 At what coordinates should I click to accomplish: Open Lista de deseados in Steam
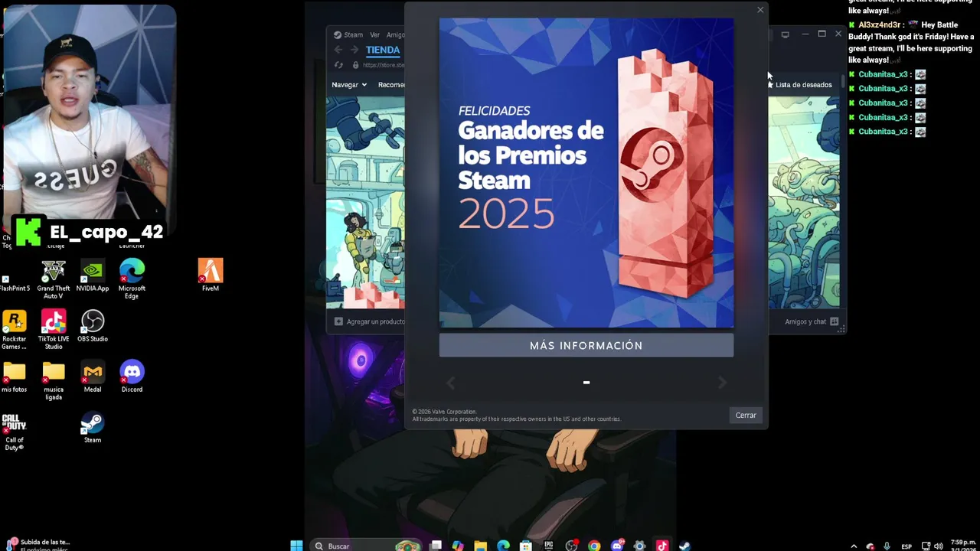coord(799,85)
